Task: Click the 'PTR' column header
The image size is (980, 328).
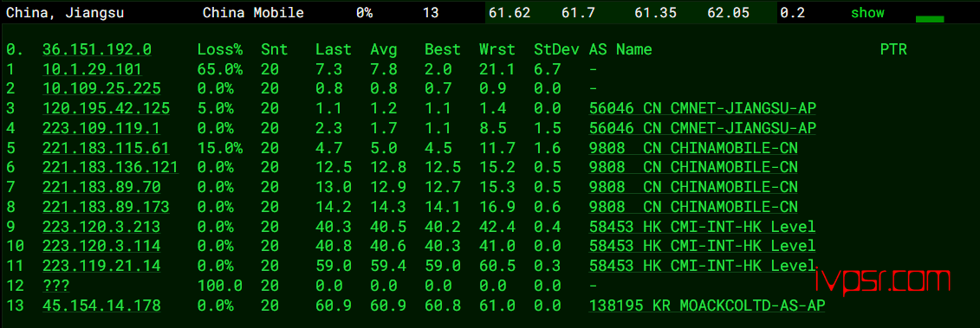Action: [893, 49]
